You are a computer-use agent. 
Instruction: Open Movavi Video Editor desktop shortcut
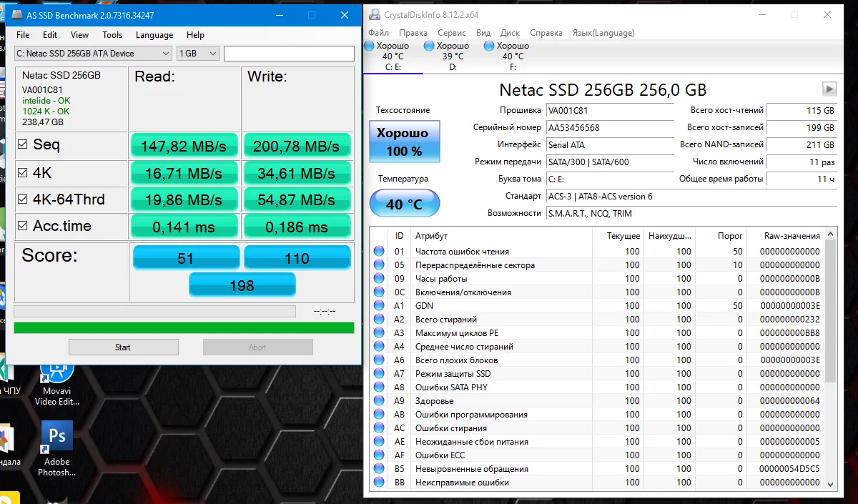(56, 383)
